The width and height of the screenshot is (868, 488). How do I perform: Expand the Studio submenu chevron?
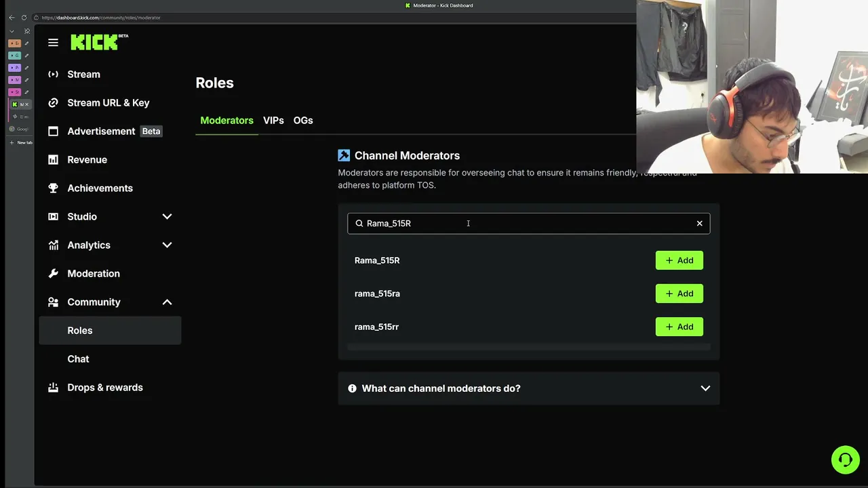[x=167, y=217]
